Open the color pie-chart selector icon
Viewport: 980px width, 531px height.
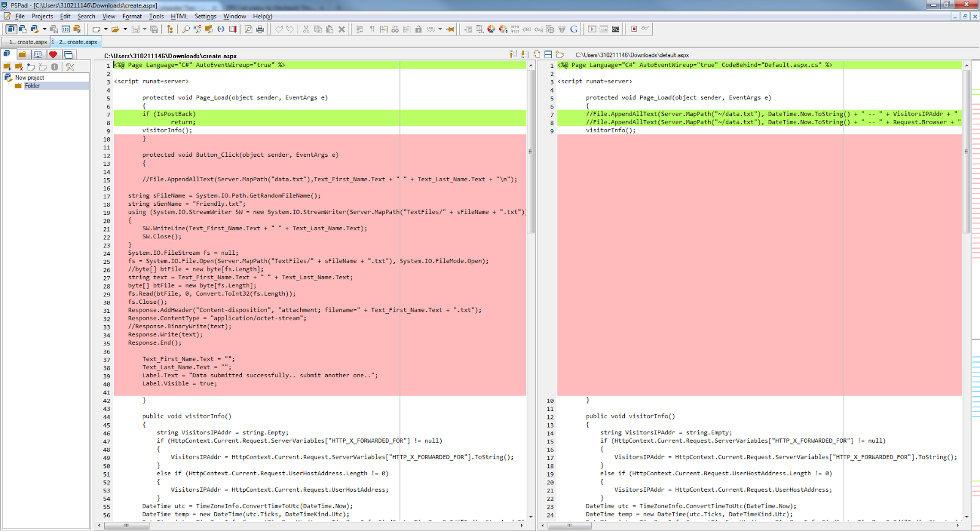491,29
